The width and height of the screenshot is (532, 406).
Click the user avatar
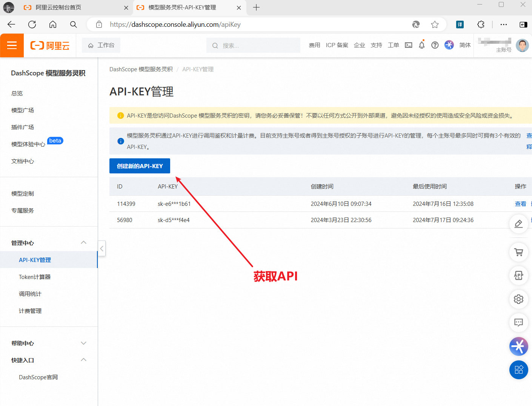pyautogui.click(x=522, y=45)
